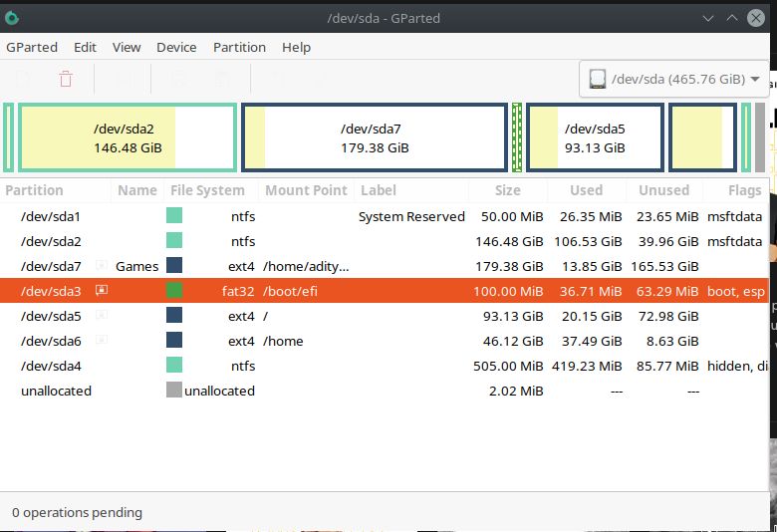Click the 'Games' name of /dev/sda7
Viewport: 777px width, 532px height.
point(136,266)
